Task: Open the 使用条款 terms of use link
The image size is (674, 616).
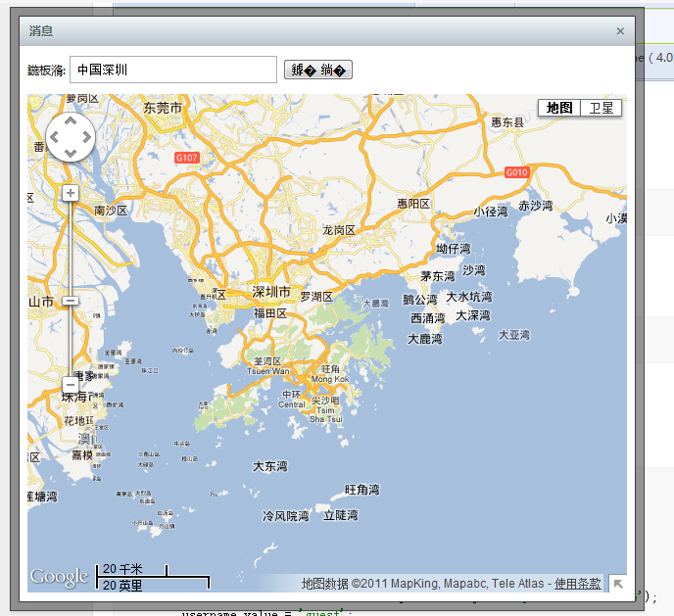Action: (577, 584)
